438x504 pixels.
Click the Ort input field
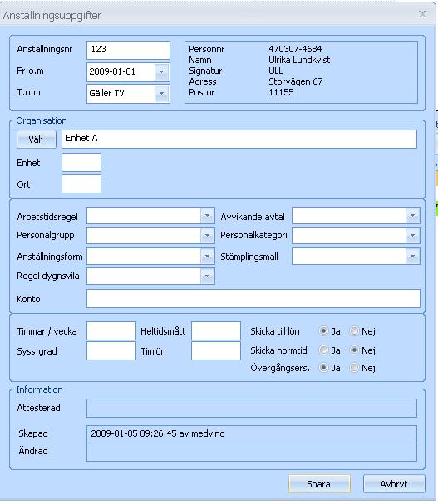click(x=81, y=183)
